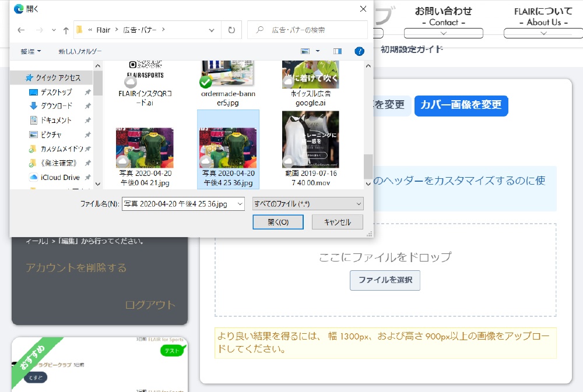The height and width of the screenshot is (392, 583).
Task: Open 初期設定ガイド link
Action: (412, 50)
